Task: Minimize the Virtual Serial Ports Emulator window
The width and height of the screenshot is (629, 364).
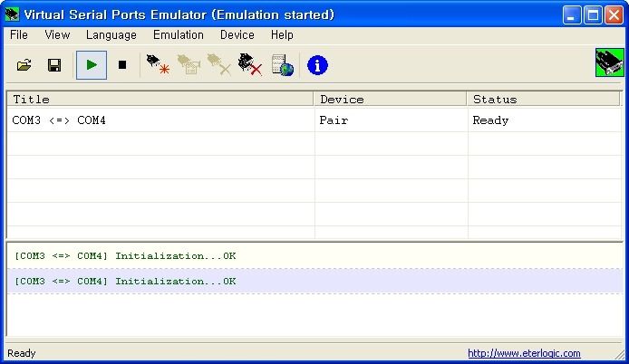Action: tap(572, 15)
